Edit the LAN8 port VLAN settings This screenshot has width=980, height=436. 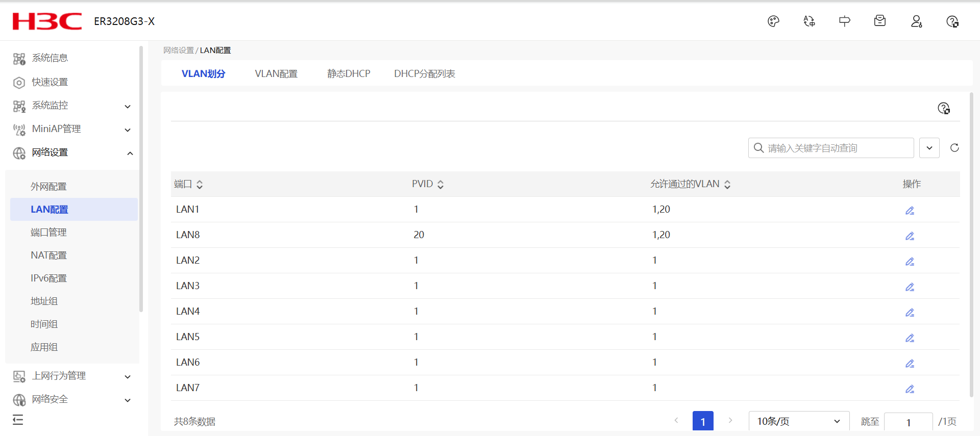910,236
